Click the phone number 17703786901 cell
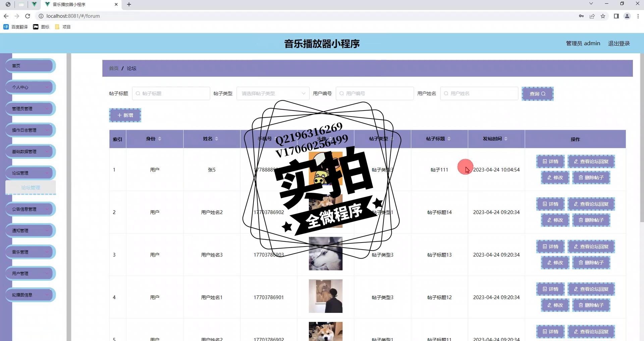Image resolution: width=644 pixels, height=341 pixels. pyautogui.click(x=269, y=297)
